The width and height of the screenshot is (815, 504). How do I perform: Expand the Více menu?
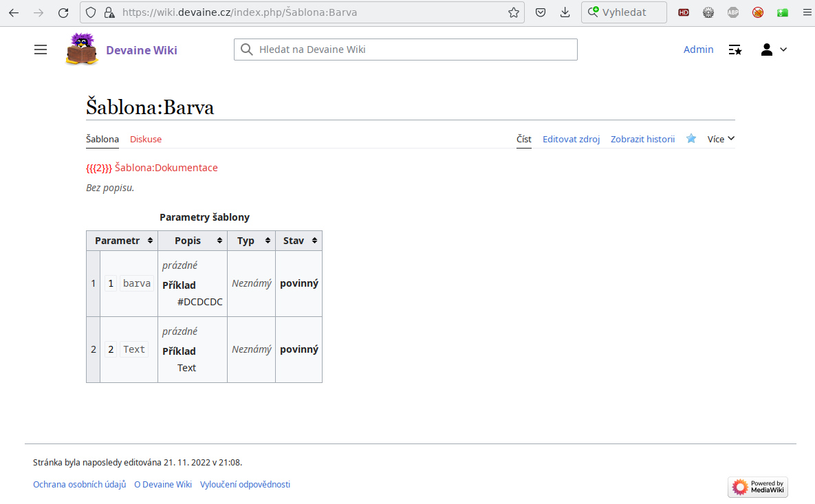click(721, 139)
